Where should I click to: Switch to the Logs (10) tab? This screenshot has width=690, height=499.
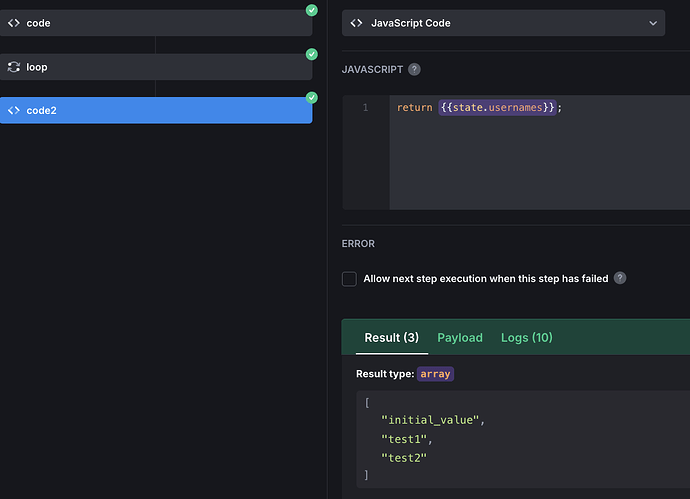pos(527,338)
